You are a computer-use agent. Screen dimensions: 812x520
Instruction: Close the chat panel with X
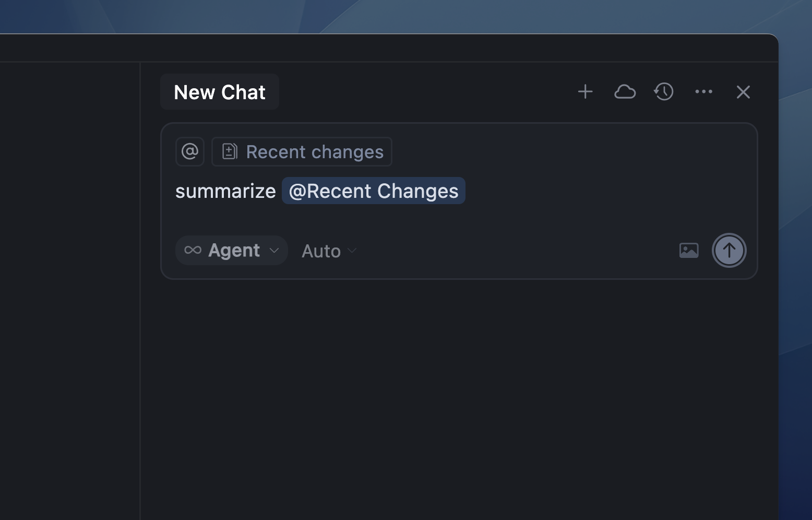(743, 92)
